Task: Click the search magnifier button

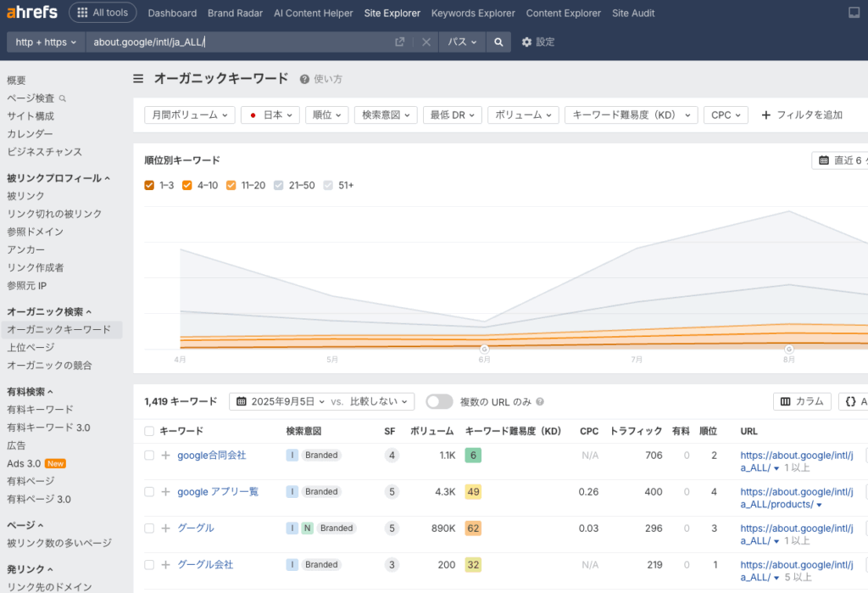Action: (499, 42)
